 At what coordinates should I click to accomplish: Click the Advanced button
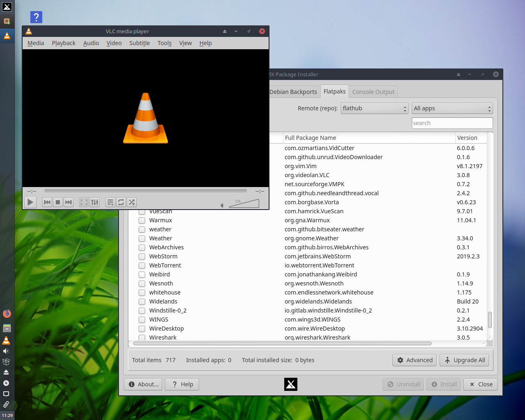(x=415, y=360)
